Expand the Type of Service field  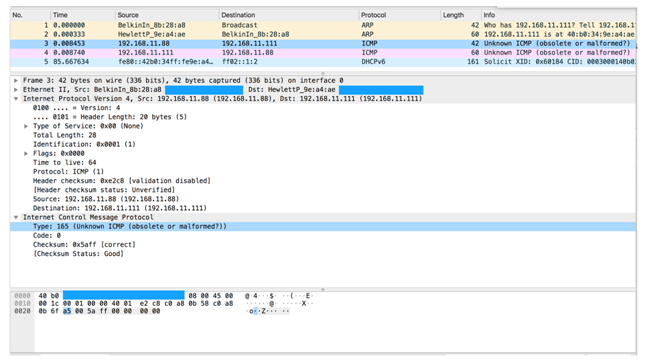point(26,126)
